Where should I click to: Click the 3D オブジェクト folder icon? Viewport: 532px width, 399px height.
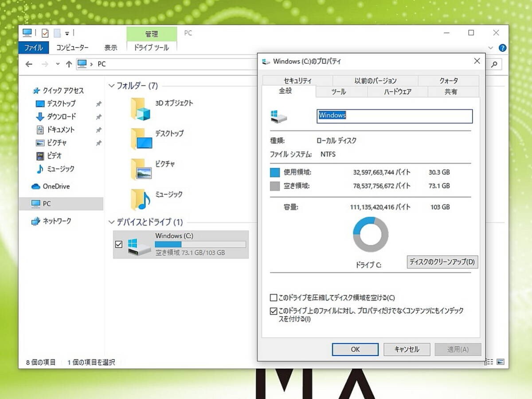coord(141,109)
